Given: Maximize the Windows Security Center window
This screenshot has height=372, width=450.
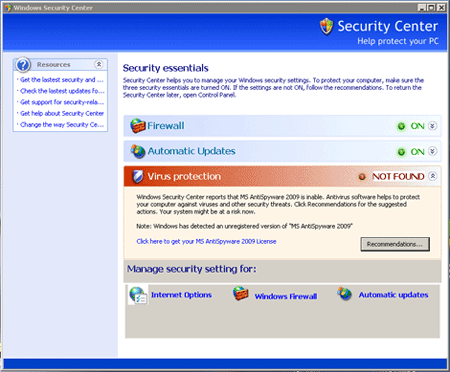Looking at the screenshot, I should pos(431,7).
